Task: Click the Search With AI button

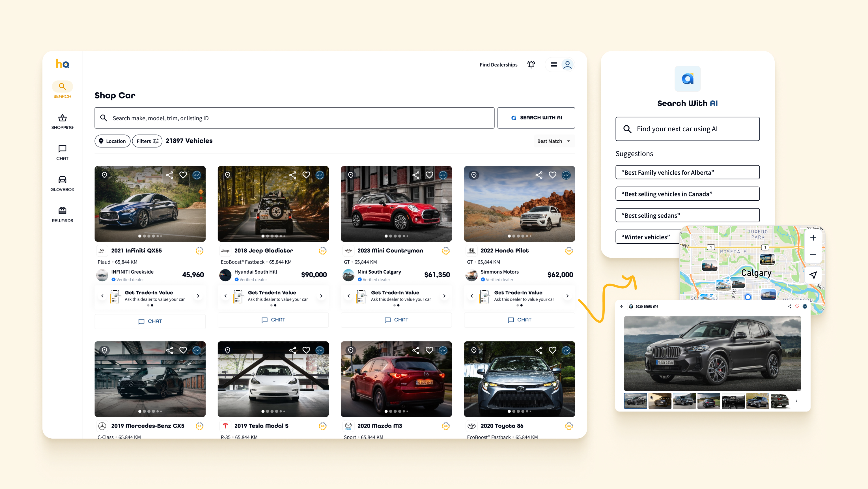Action: click(536, 118)
